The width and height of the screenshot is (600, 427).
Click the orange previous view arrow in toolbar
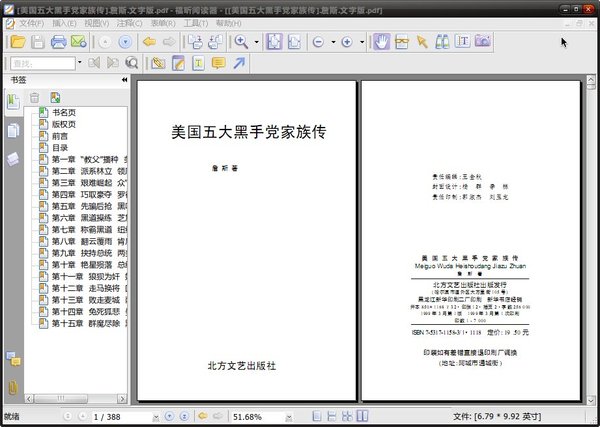[x=149, y=41]
